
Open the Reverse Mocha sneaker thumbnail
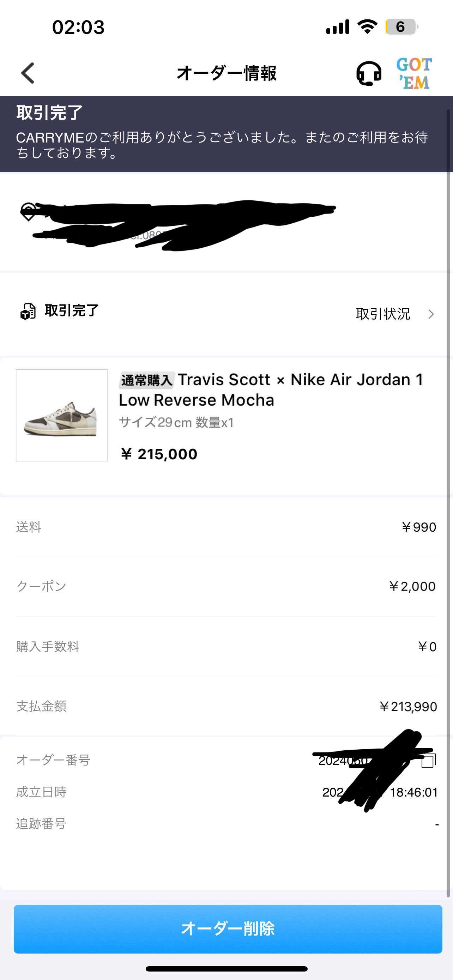point(62,415)
